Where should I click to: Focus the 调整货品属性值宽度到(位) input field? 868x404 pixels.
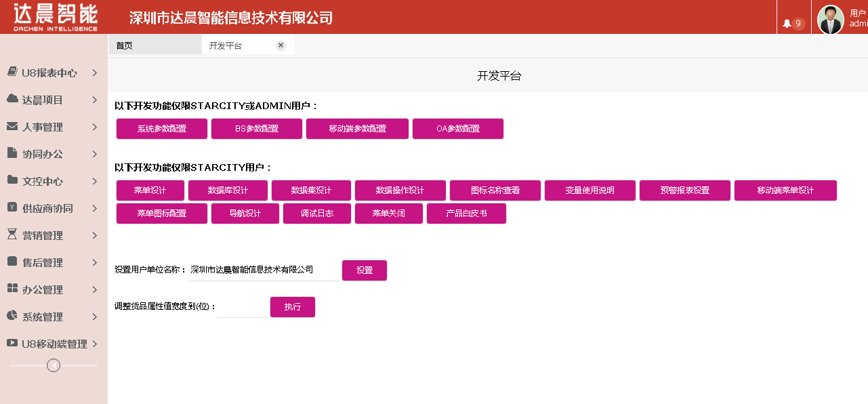coord(243,307)
